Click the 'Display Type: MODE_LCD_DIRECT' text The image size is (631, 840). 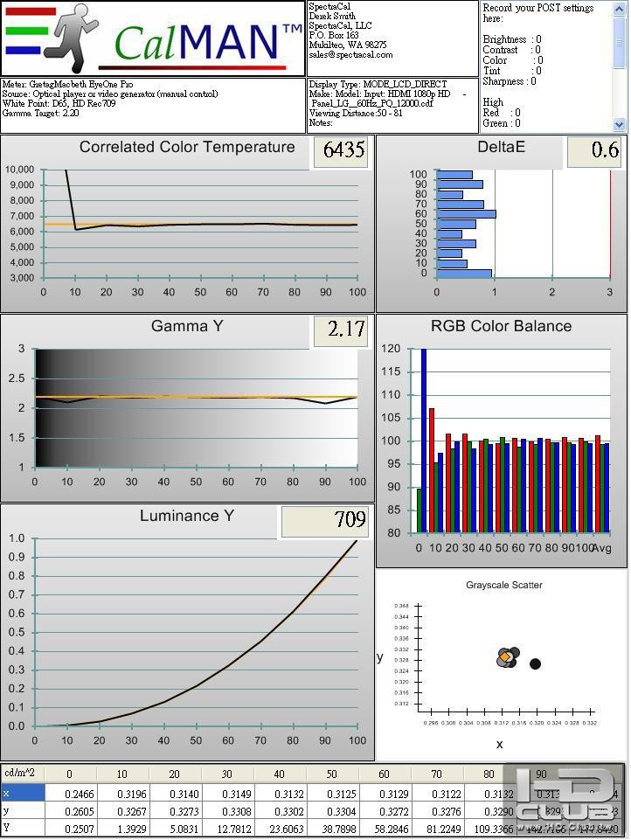point(378,84)
